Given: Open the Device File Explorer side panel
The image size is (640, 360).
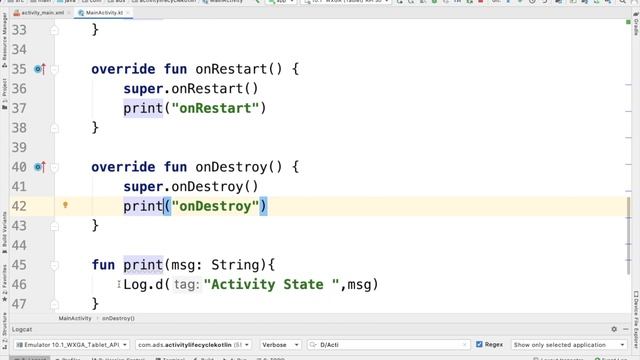Looking at the screenshot, I should click(636, 319).
